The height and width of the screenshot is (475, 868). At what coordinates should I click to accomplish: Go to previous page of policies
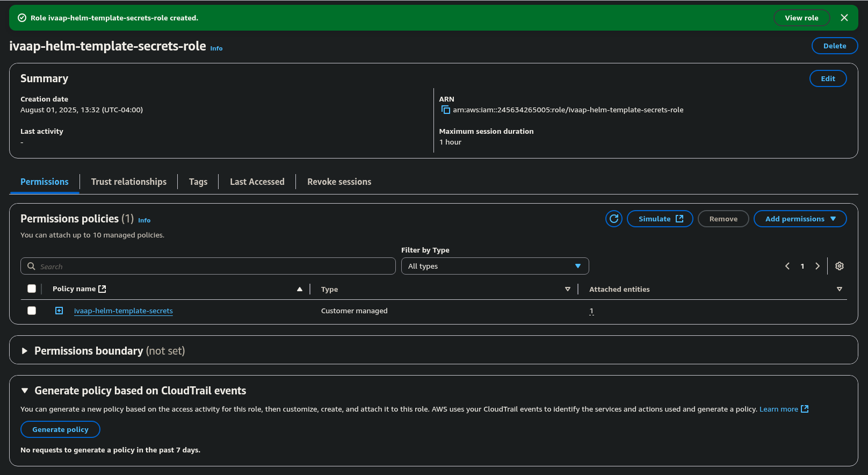click(x=787, y=266)
